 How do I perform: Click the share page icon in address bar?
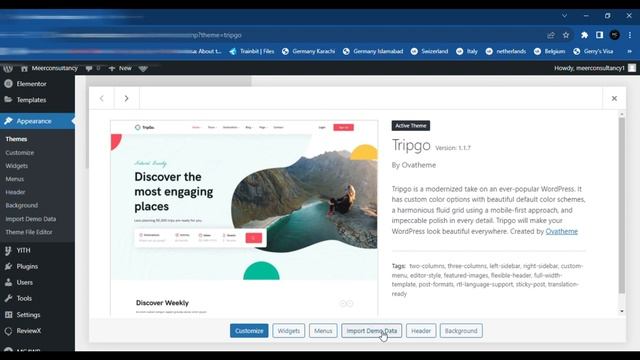tap(551, 35)
